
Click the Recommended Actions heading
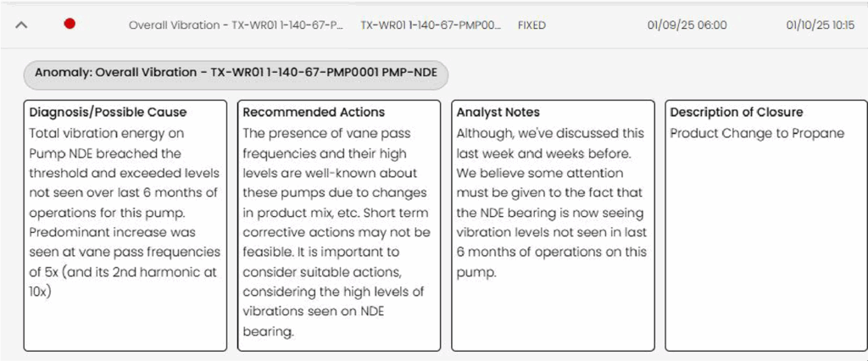(x=314, y=113)
